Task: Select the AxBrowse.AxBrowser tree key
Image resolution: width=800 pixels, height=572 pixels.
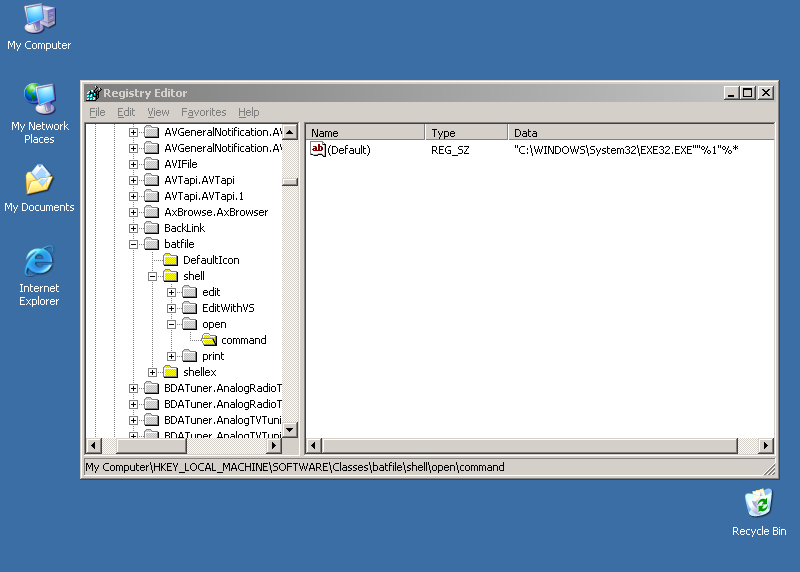Action: click(x=216, y=212)
